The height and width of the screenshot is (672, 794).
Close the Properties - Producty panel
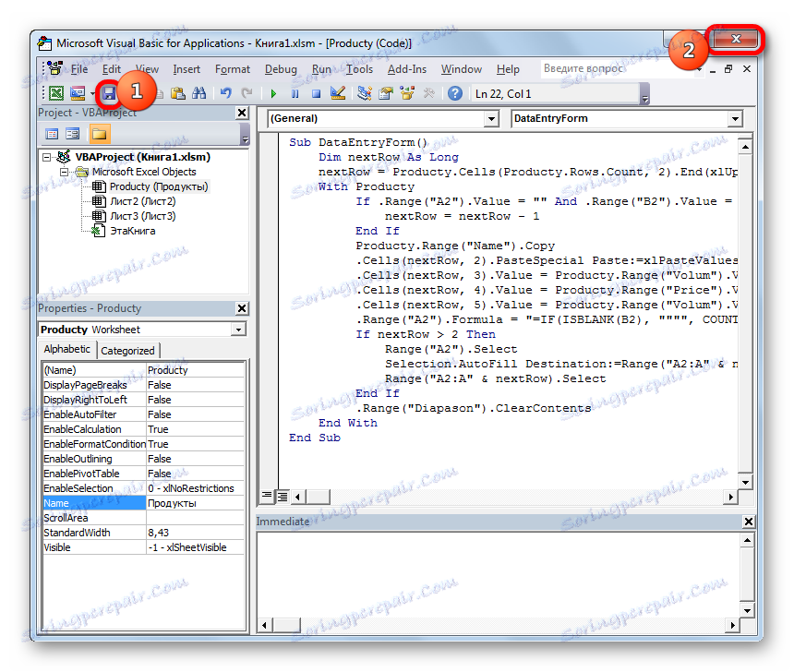pyautogui.click(x=242, y=308)
